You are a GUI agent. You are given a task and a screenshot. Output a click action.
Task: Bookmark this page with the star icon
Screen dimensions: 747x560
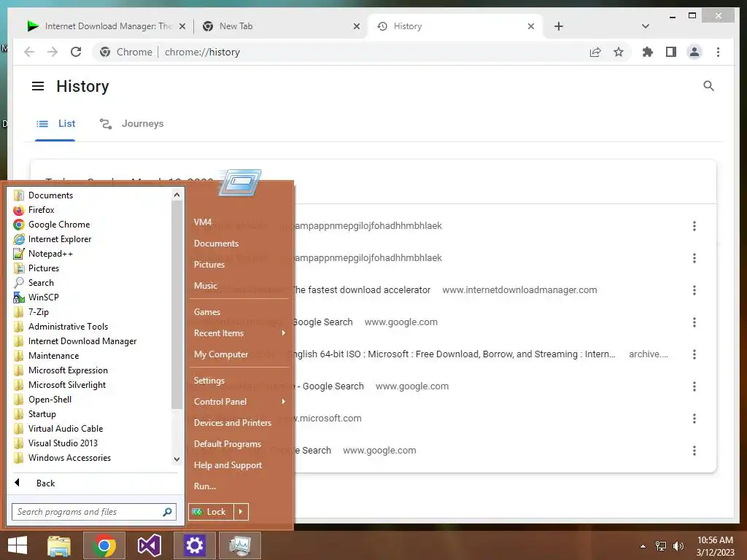[x=619, y=52]
